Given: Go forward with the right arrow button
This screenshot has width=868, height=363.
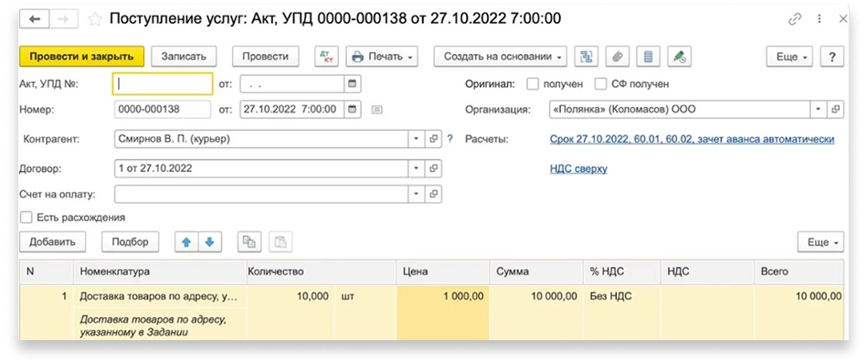Looking at the screenshot, I should [x=64, y=19].
